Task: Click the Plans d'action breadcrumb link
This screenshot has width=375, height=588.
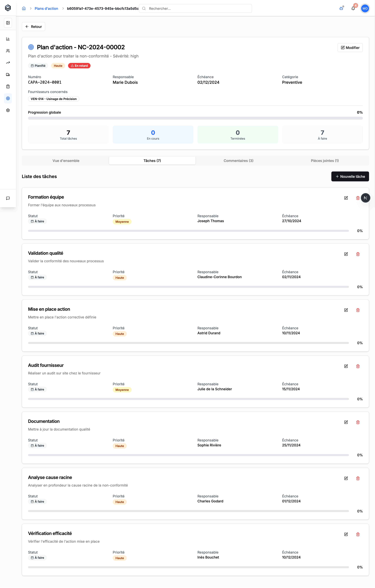Action: point(46,9)
